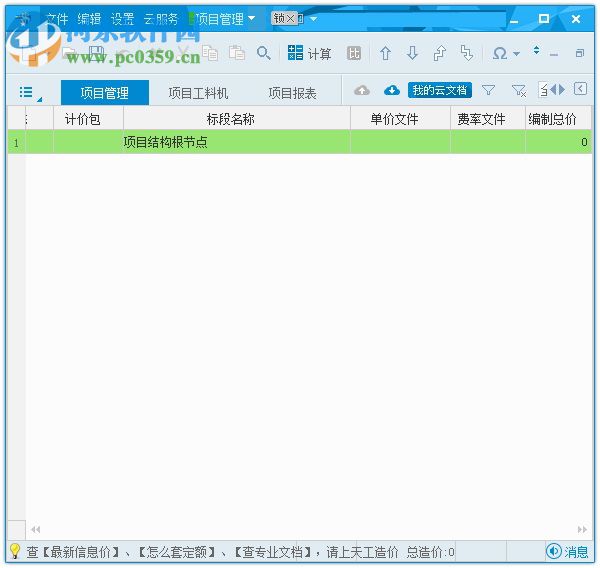Click the 比 compare icon
The width and height of the screenshot is (600, 568).
tap(354, 53)
